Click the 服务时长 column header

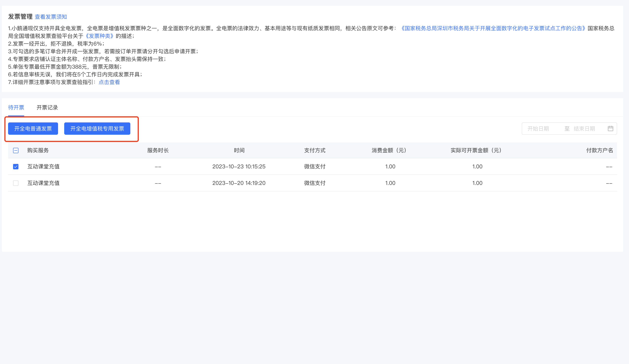pos(158,150)
